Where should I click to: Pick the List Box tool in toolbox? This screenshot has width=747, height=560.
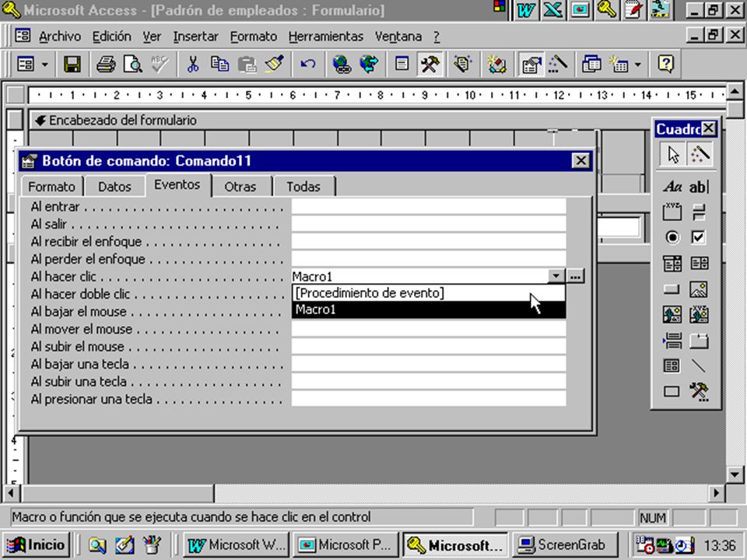tap(699, 263)
